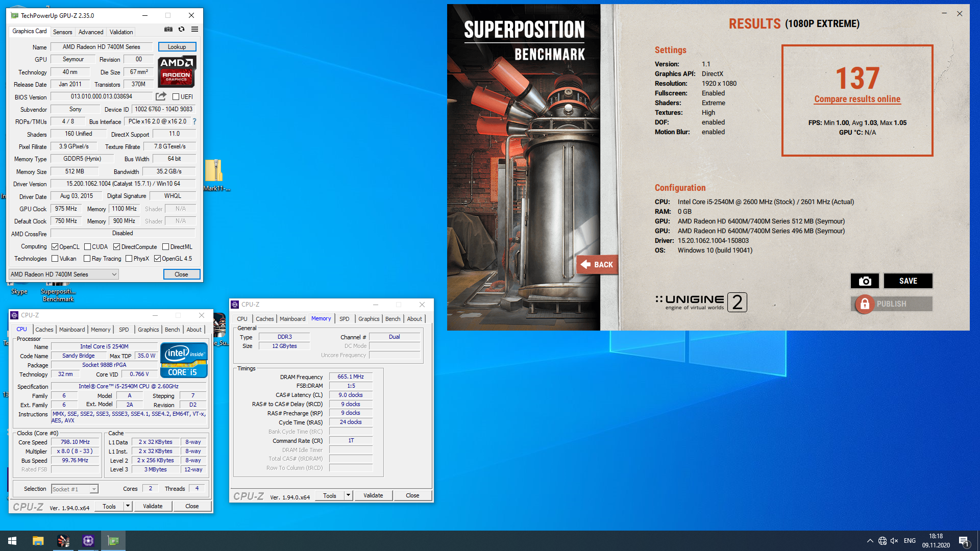Open Bench tab in CPU-Z Memory window
This screenshot has width=980, height=551.
point(393,319)
